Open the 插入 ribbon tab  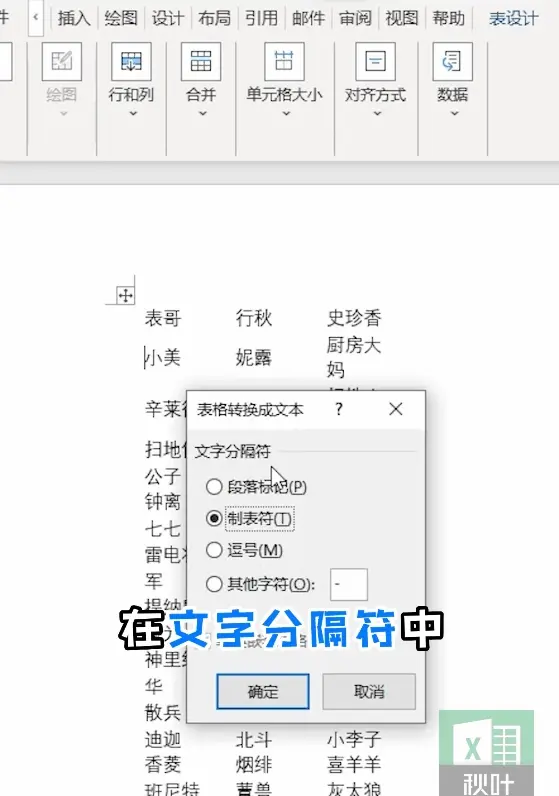74,18
